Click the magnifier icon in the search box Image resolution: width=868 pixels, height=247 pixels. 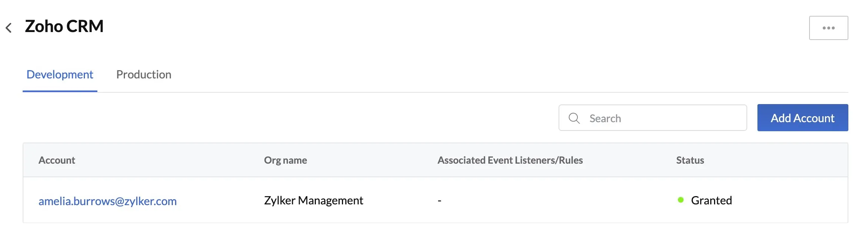574,118
